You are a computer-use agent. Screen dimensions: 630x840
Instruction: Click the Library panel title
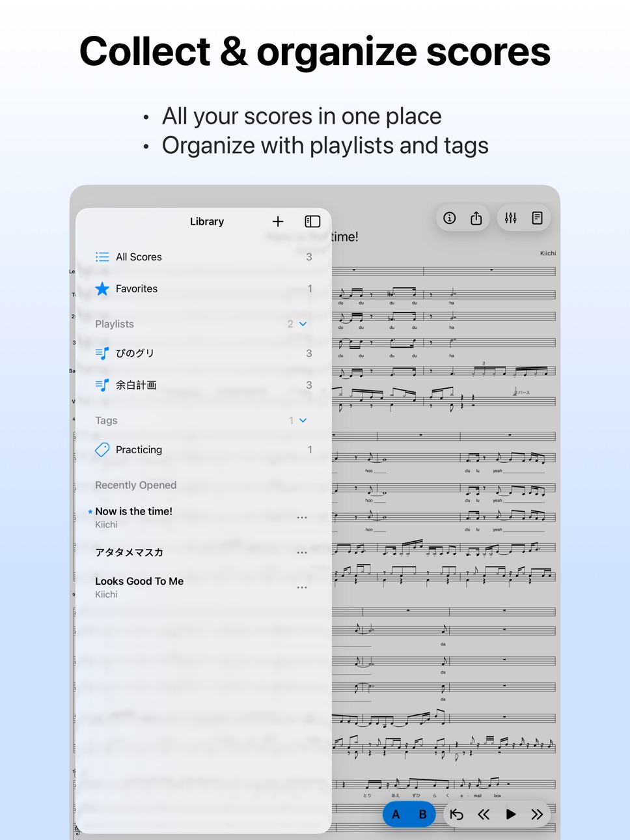(207, 221)
